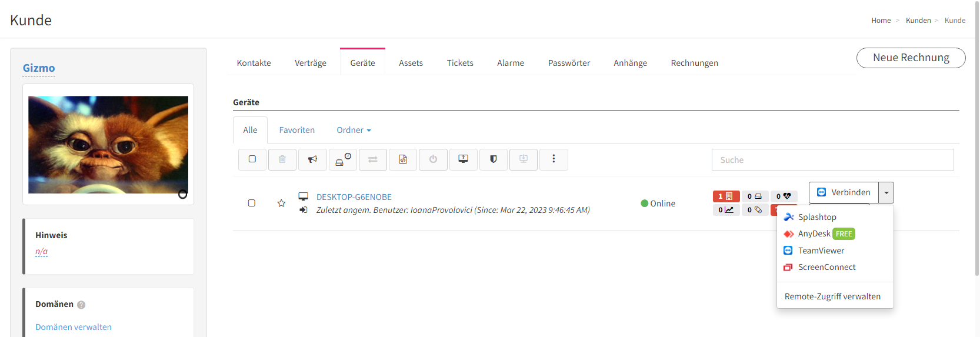Screen dimensions: 980x337
Task: Select the Geräte tab
Action: 362,62
